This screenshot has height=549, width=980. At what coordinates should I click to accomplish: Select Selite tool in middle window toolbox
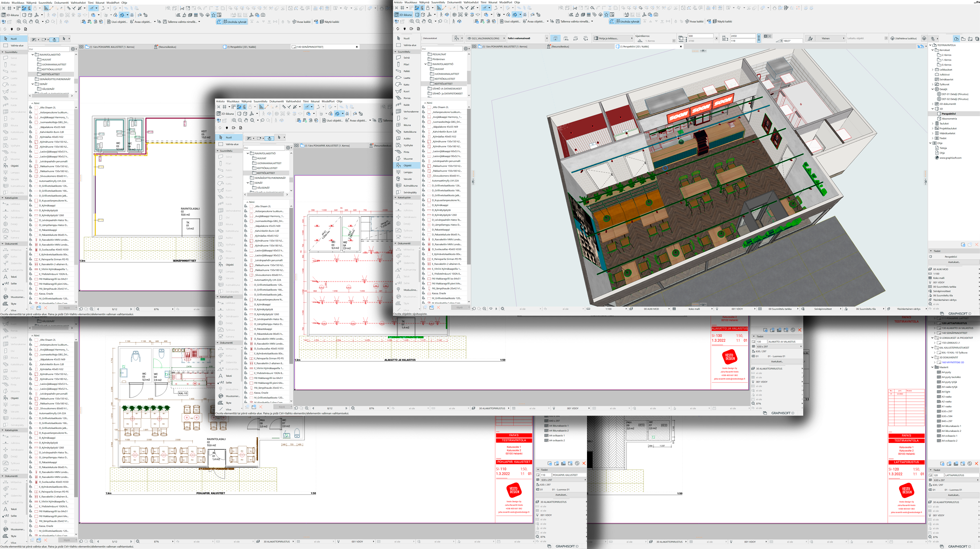(x=229, y=383)
